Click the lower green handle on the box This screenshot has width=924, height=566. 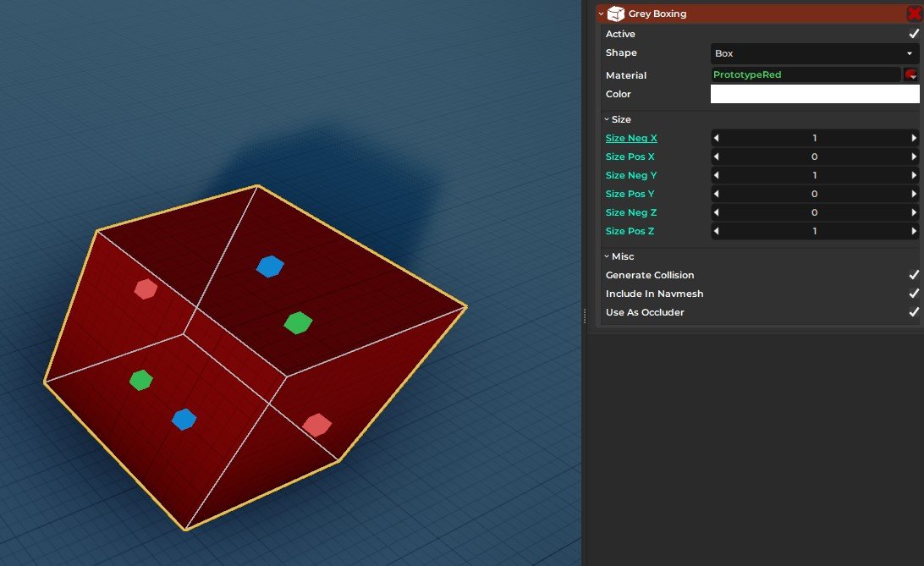pyautogui.click(x=140, y=380)
